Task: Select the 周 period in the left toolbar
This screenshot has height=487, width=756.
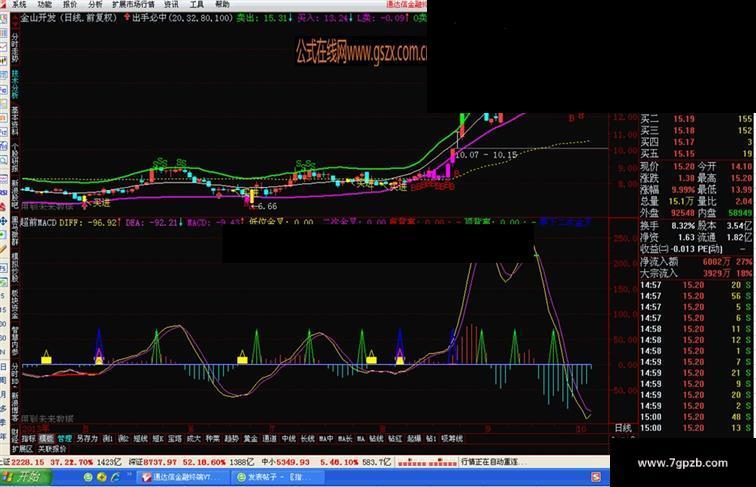Action: point(3,381)
